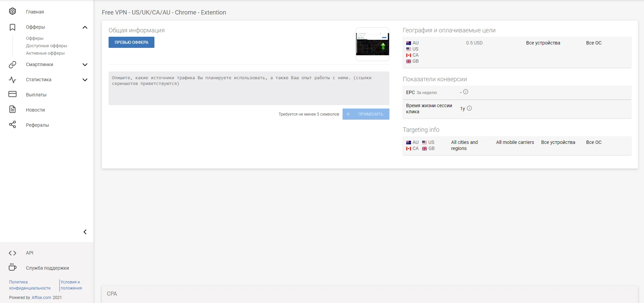Click the bookmark icon beside Офферы

(12, 27)
